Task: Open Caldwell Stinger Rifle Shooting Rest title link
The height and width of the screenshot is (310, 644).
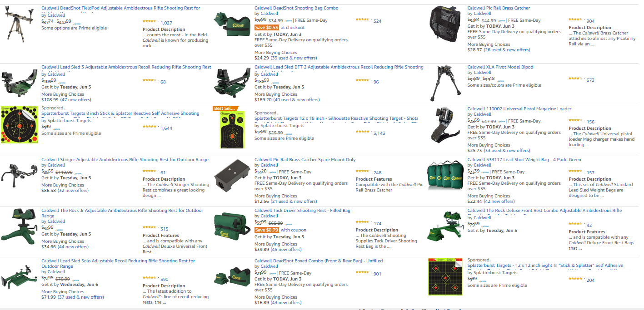Action: pyautogui.click(x=125, y=160)
